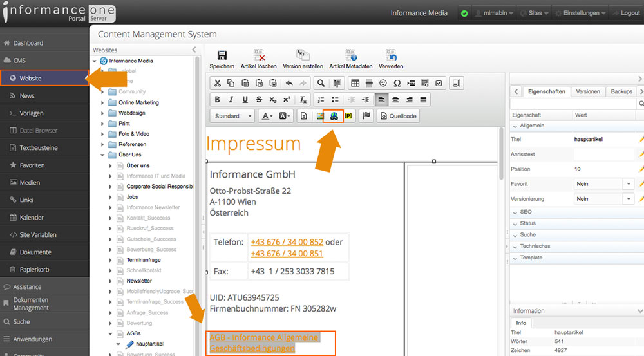Screen dimensions: 644x356
Task: Open the smiley emoticon picker
Action: 383,83
